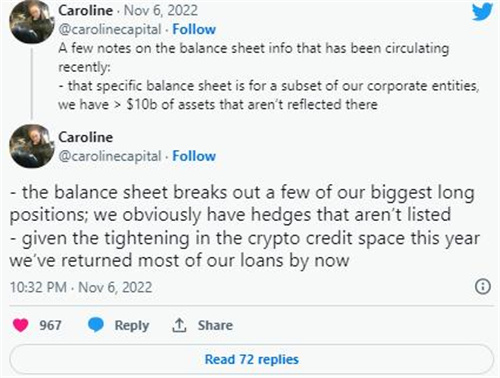
Task: Open the Nov 6, 2022 date link at top
Action: click(x=161, y=10)
